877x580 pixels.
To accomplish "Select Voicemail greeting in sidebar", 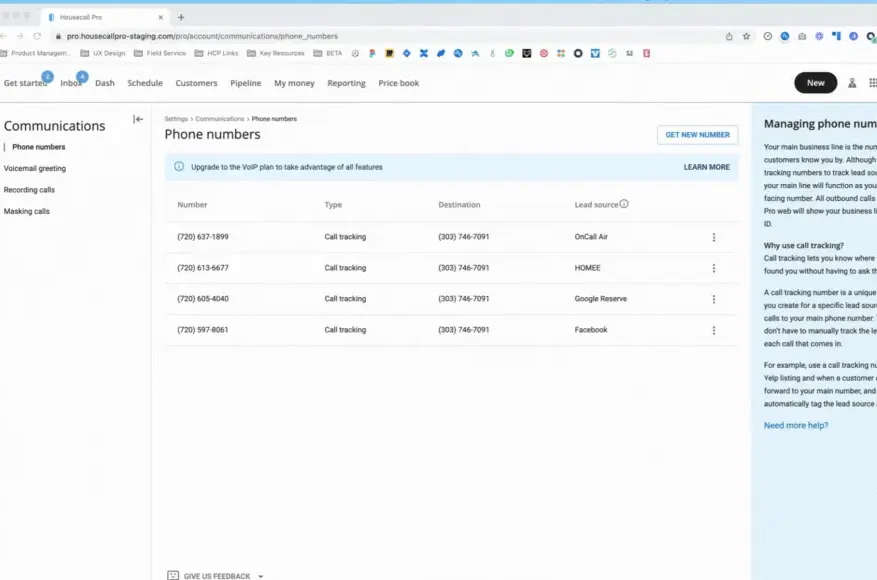I will tap(35, 168).
